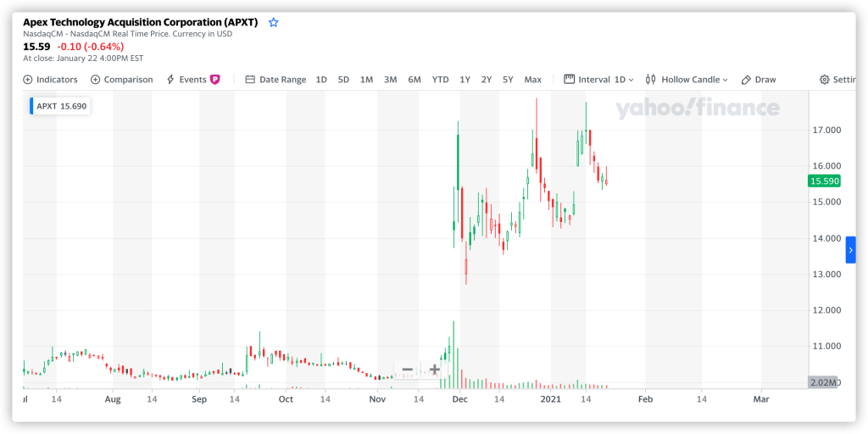This screenshot has width=868, height=434.
Task: Open the Draw tools
Action: pyautogui.click(x=758, y=80)
